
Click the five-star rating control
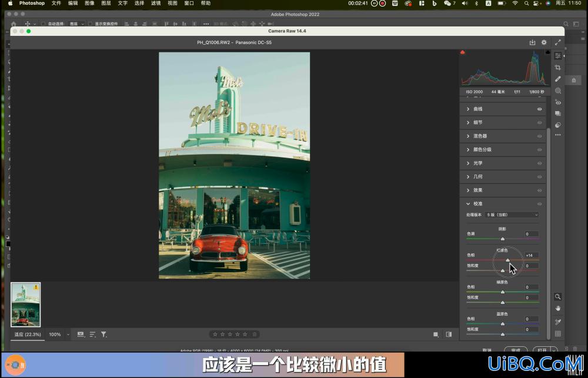point(230,334)
